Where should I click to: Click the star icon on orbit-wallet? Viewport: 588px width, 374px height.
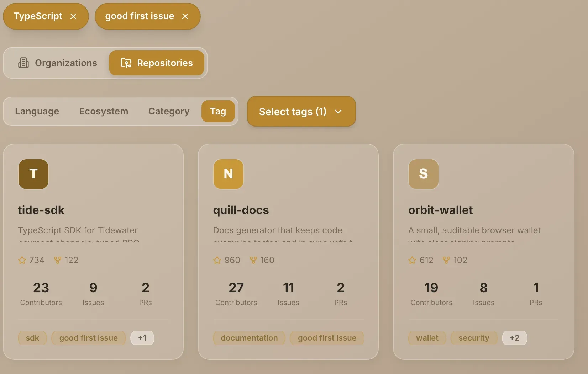(412, 260)
